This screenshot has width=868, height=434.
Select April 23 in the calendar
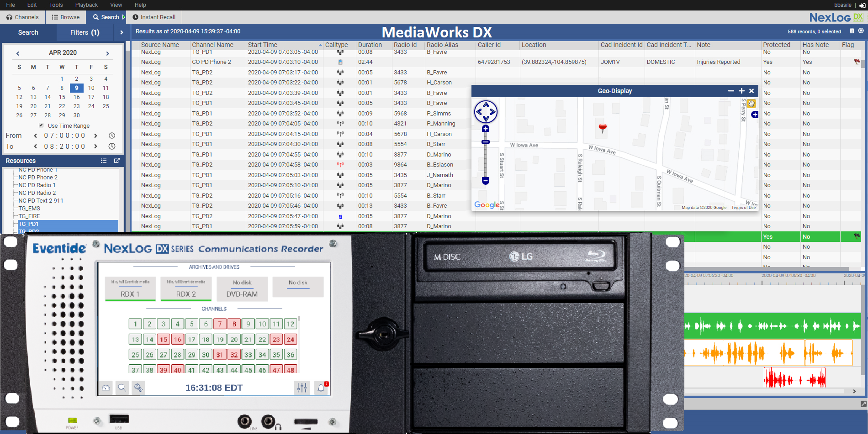tap(77, 106)
